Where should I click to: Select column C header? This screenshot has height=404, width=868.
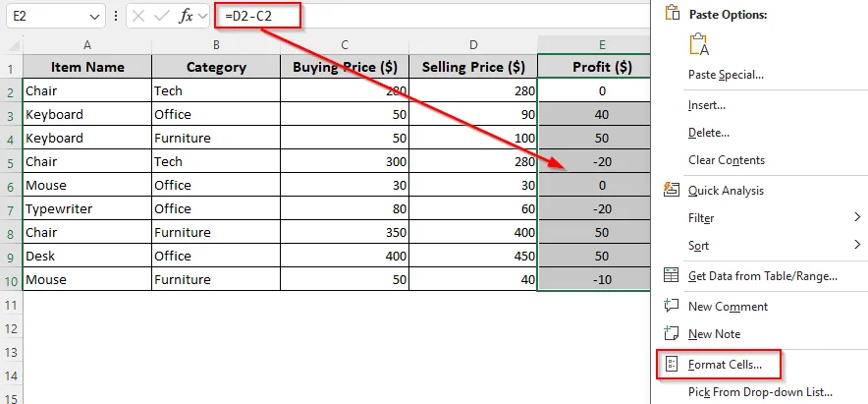click(x=345, y=45)
